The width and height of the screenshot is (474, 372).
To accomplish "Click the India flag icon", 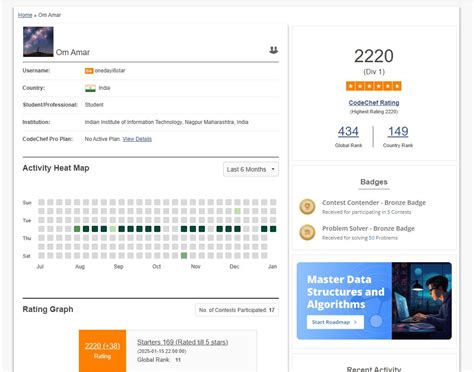I will pos(90,88).
